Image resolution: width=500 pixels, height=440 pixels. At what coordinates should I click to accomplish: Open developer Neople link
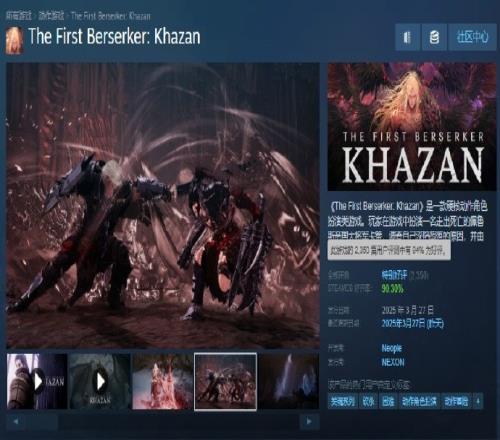coord(391,348)
